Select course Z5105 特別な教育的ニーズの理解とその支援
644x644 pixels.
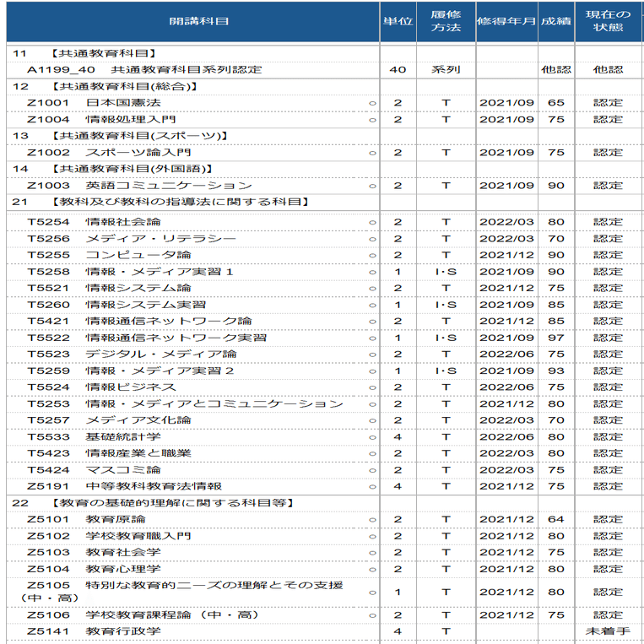pos(182,592)
